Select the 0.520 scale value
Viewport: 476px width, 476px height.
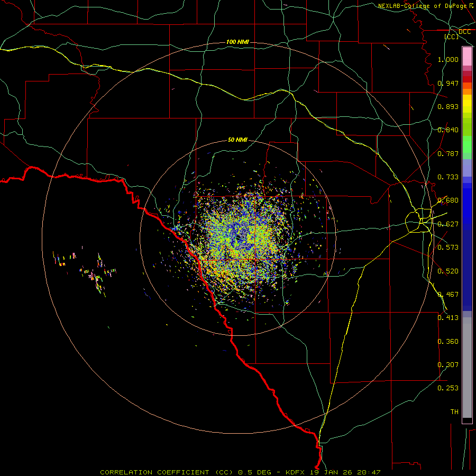coord(448,271)
